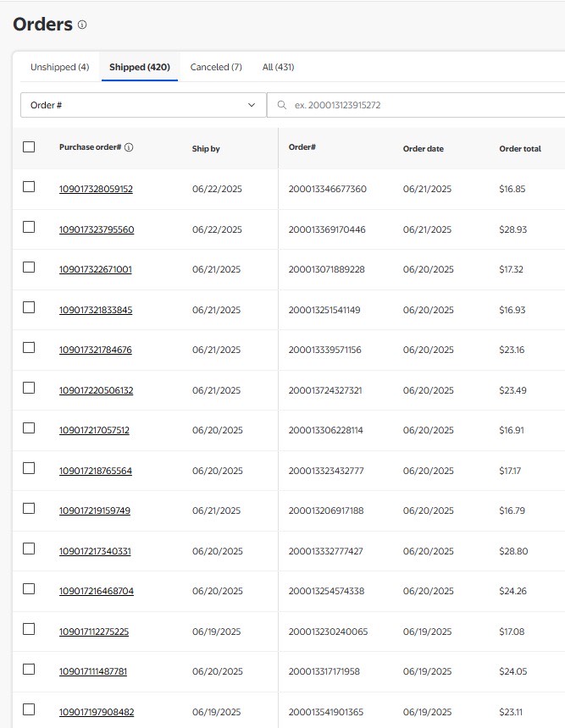The height and width of the screenshot is (728, 565).
Task: Open purchase order 109017112275225
Action: (94, 631)
